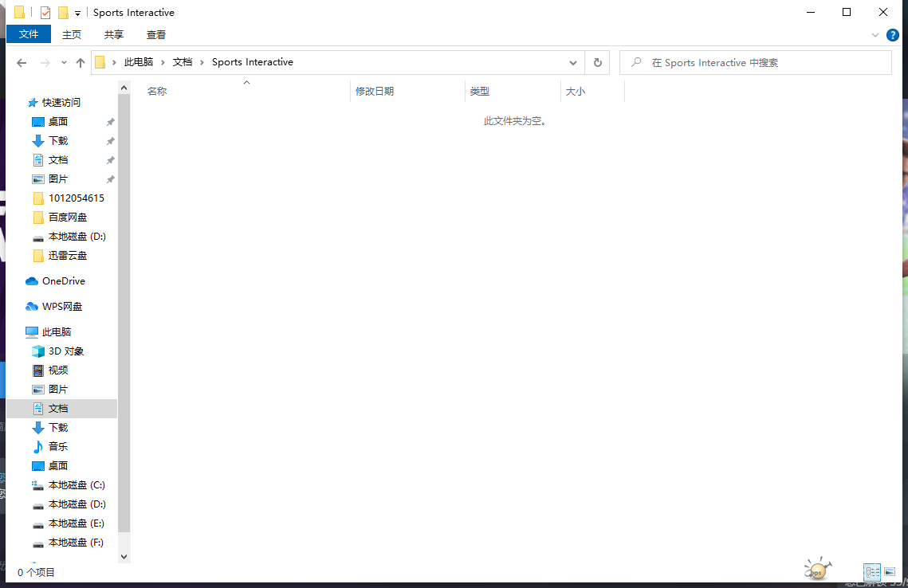
Task: Open the 文件 menu
Action: (29, 34)
